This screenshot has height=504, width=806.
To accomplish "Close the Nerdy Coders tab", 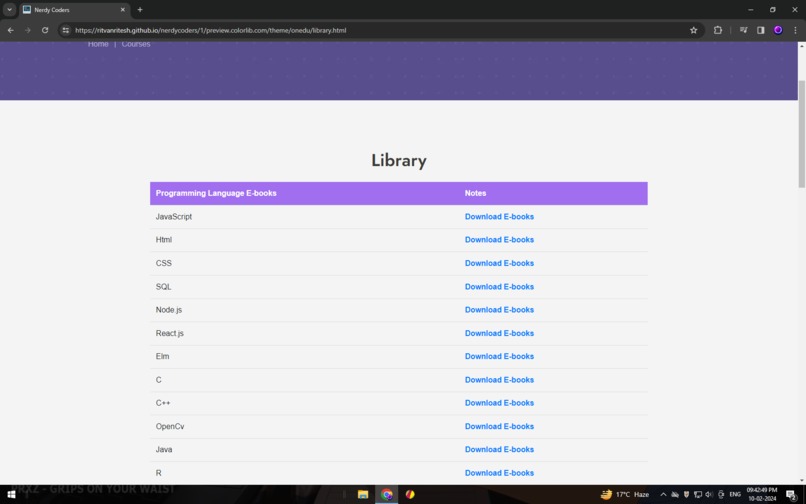I will (122, 10).
